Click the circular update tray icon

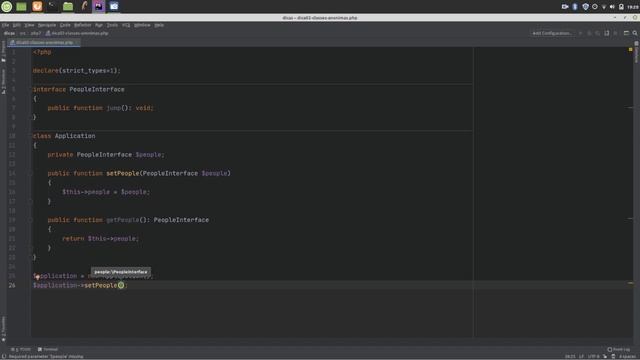595,7
